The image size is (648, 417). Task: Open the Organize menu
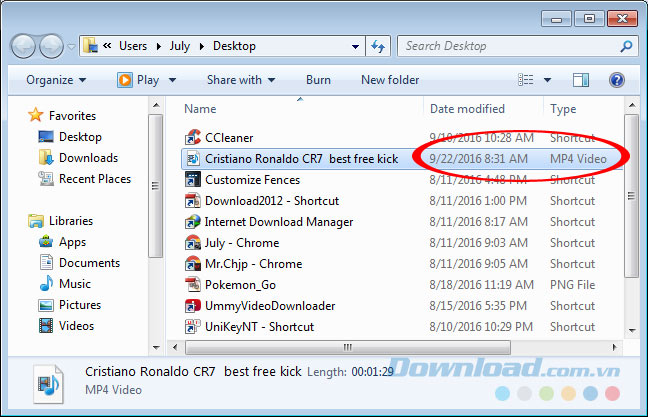coord(56,80)
